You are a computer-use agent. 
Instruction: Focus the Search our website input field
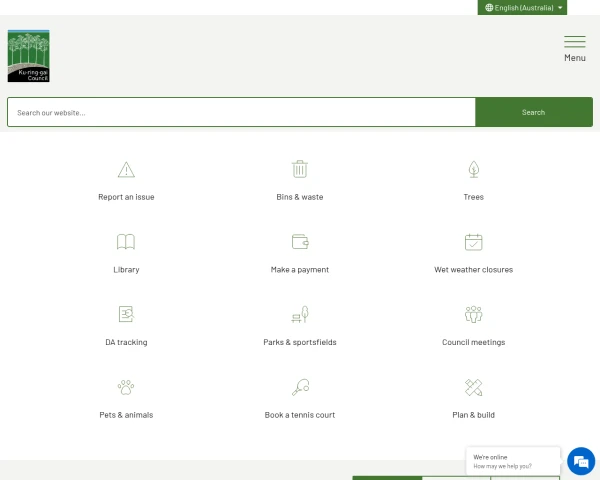coord(241,112)
